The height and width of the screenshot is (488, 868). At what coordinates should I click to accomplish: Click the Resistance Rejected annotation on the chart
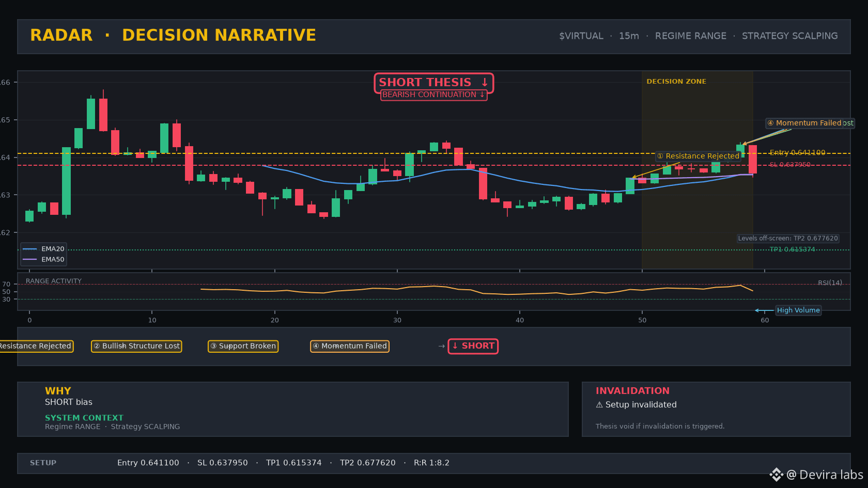coord(698,156)
